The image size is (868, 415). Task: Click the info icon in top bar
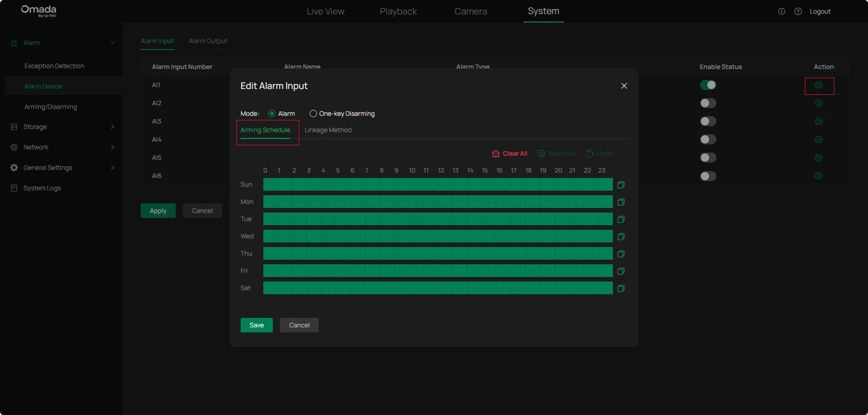coord(782,11)
